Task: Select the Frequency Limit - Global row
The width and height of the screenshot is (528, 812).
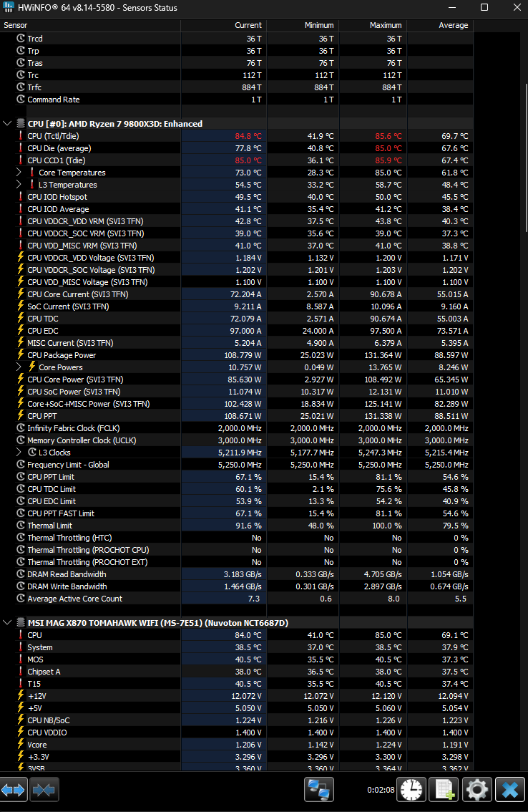Action: tap(237, 465)
